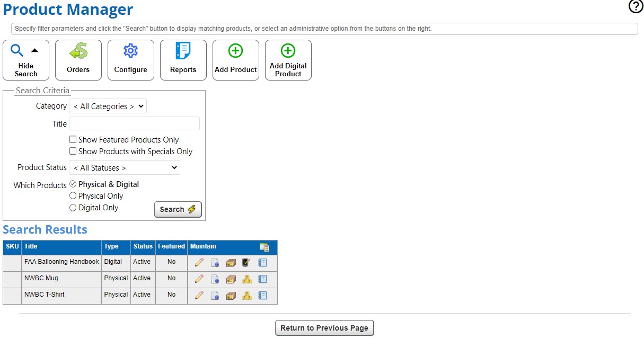This screenshot has height=338, width=644.
Task: Select the Physical Only radio option
Action: coord(73,196)
